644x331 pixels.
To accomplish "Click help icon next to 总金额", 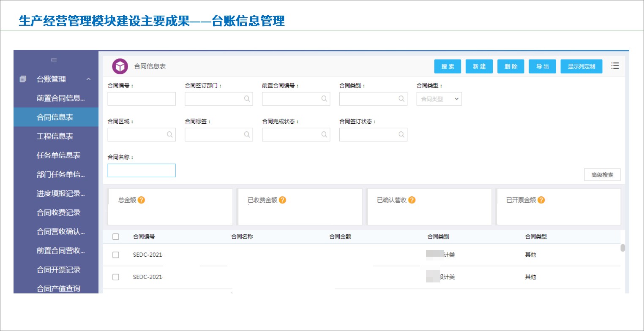I will pos(142,200).
